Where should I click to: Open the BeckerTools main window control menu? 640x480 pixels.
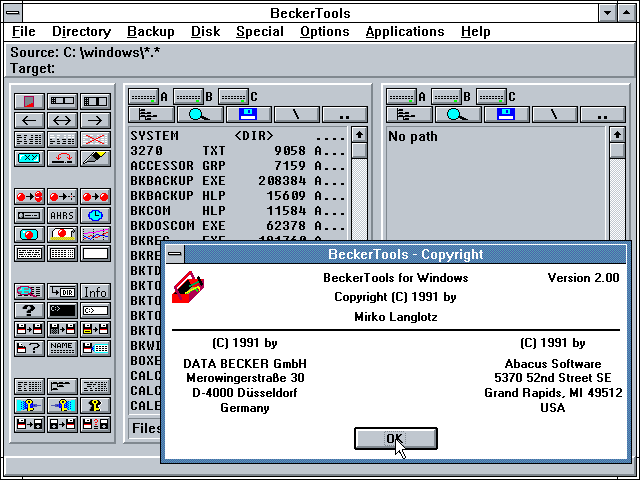(13, 13)
